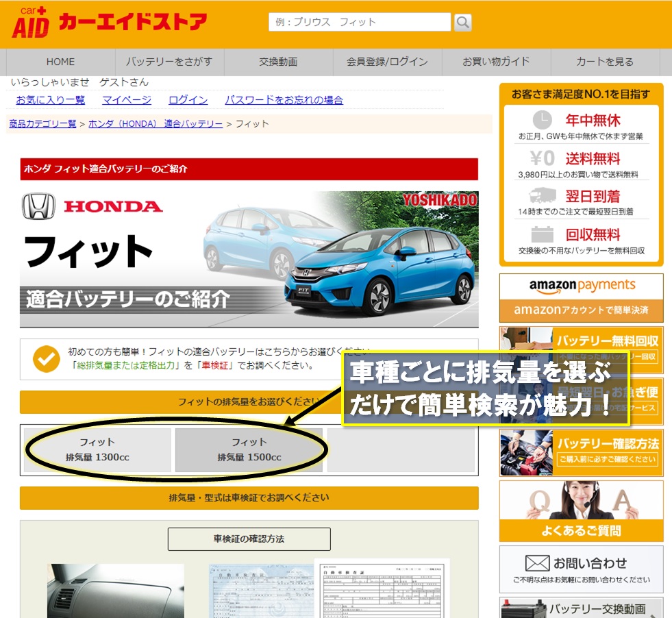Screen dimensions: 672x618
Task: Click the Honda H emblem logo
Action: click(38, 207)
